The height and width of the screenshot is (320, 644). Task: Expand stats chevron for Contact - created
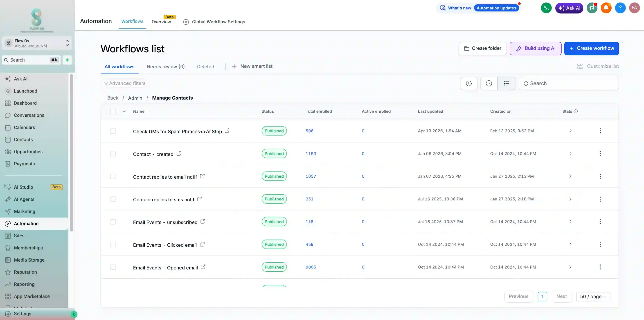click(570, 153)
